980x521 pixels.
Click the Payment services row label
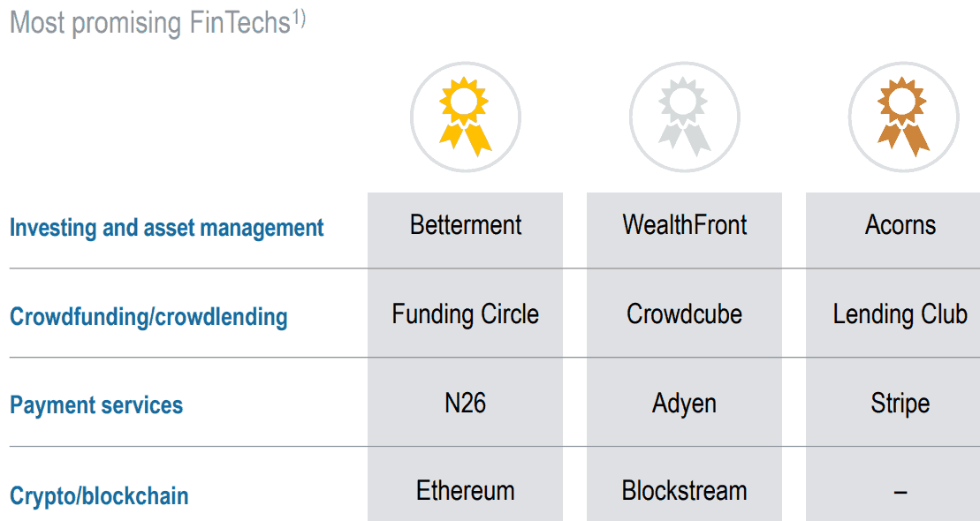(x=96, y=405)
